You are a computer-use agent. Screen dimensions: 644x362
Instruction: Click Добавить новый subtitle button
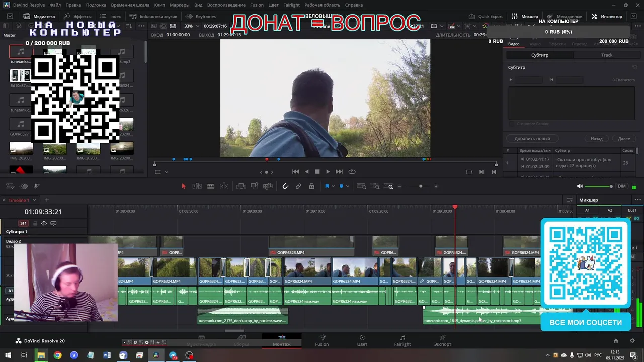[532, 138]
